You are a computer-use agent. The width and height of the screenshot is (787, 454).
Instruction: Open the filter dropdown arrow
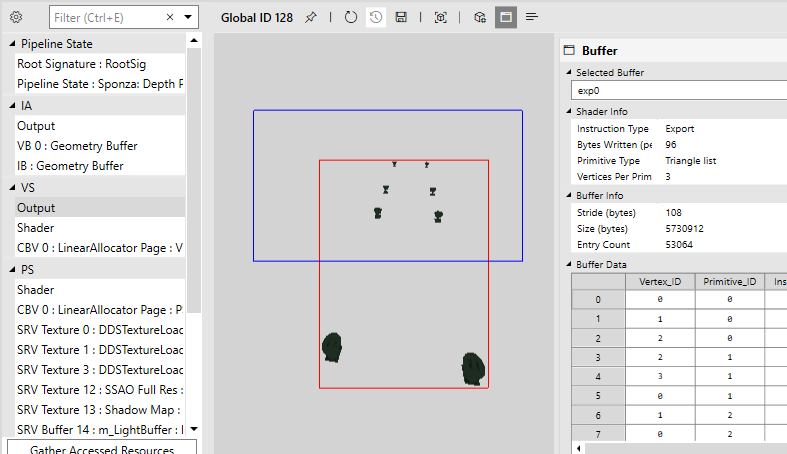[188, 17]
